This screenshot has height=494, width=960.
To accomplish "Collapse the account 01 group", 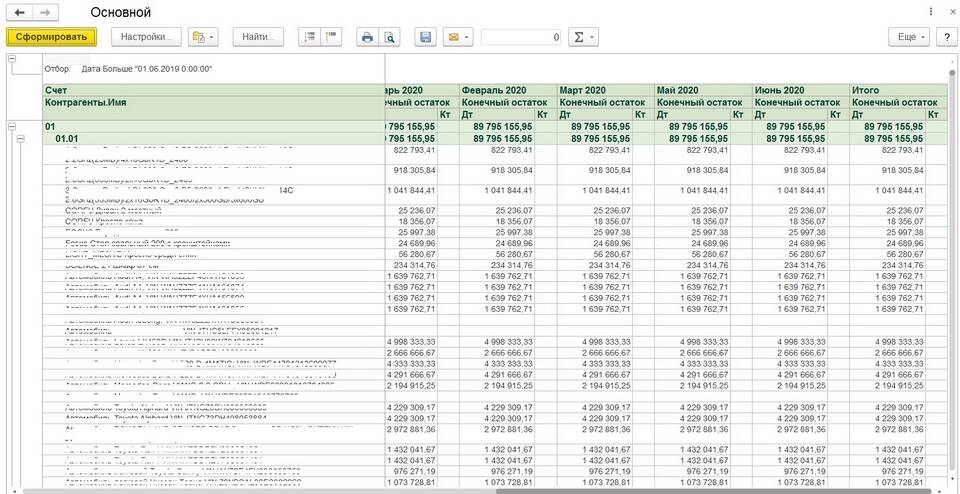I will click(12, 127).
